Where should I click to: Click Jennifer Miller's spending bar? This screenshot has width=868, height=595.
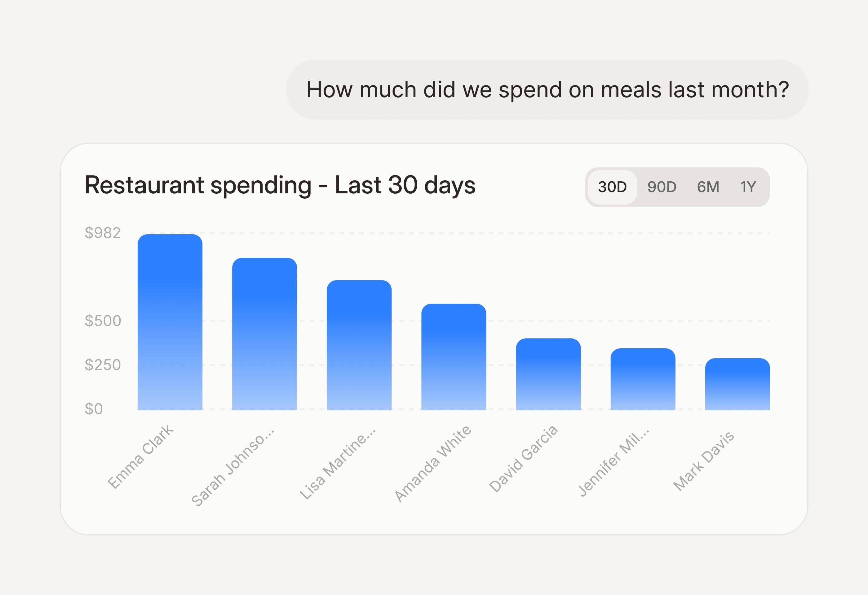(643, 380)
